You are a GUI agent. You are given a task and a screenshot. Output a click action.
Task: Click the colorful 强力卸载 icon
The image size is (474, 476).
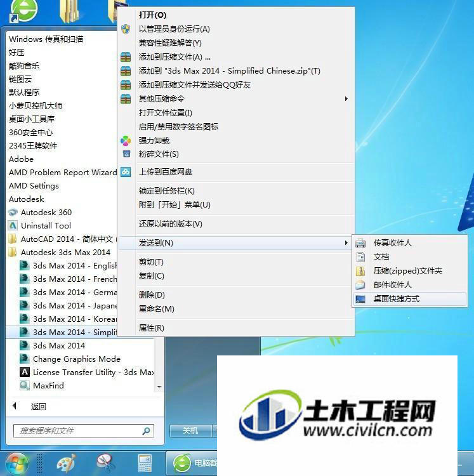coord(126,141)
